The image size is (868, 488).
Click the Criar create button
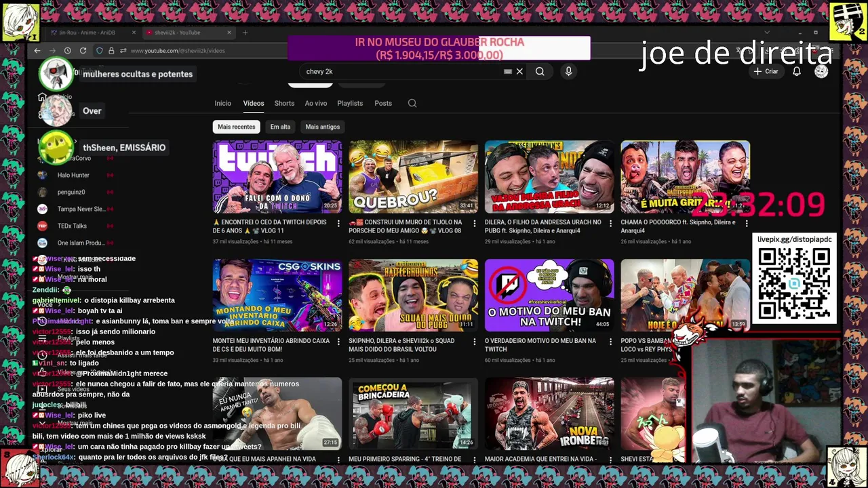click(766, 71)
